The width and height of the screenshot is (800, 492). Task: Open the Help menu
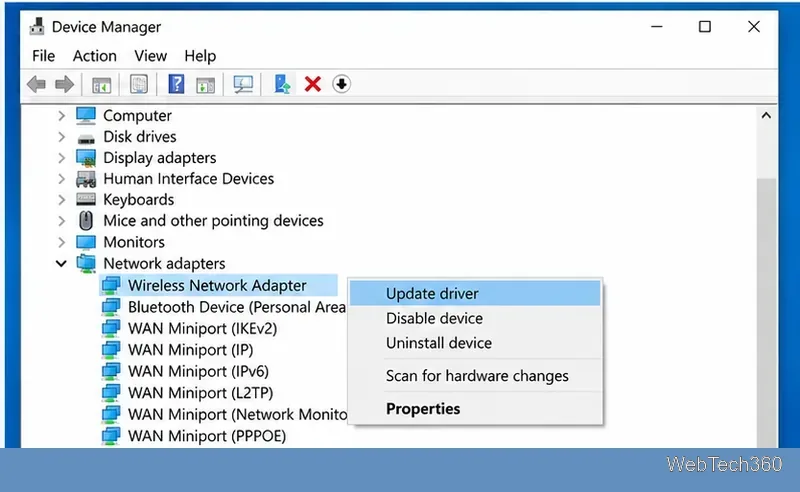point(200,56)
